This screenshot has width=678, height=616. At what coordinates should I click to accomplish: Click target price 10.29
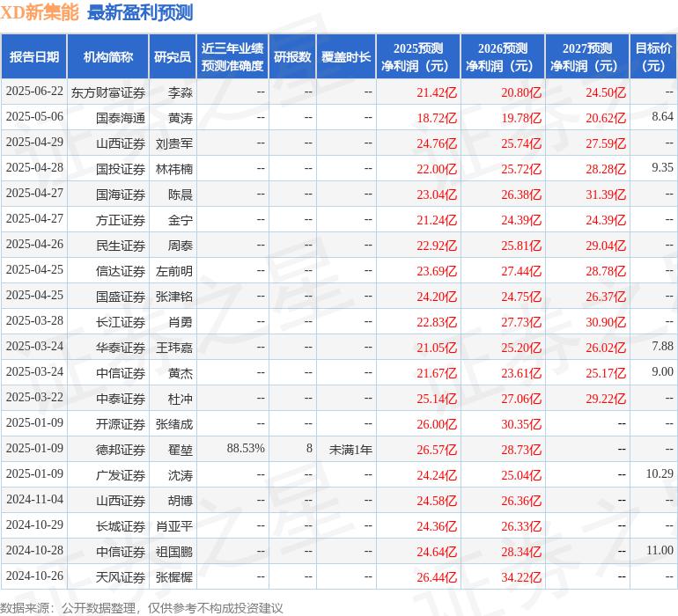660,473
